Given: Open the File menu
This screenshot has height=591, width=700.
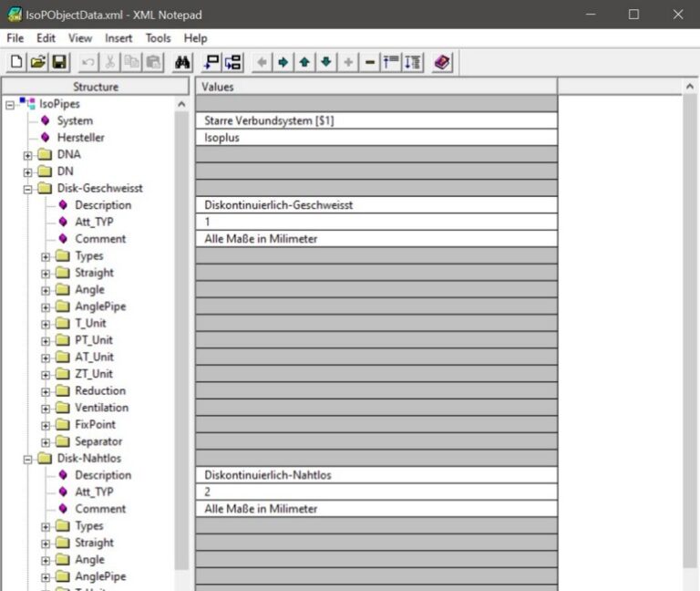Looking at the screenshot, I should (x=15, y=38).
